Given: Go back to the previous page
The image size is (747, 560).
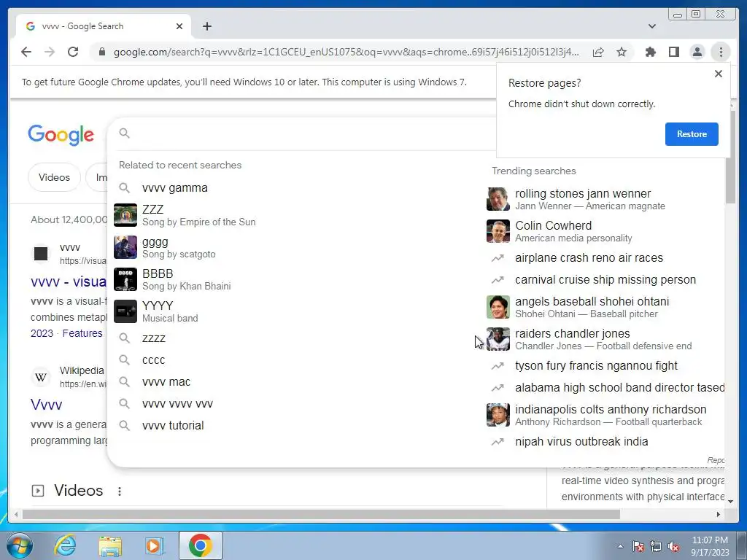Looking at the screenshot, I should click(x=26, y=52).
